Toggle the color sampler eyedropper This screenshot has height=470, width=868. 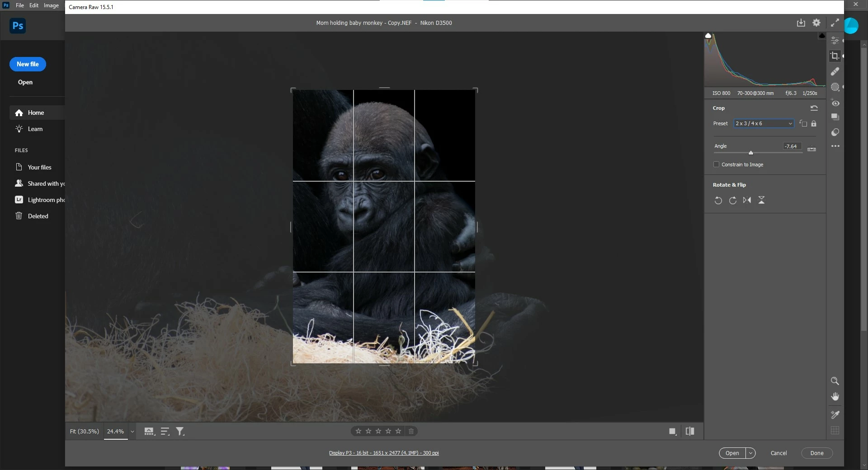click(x=835, y=414)
